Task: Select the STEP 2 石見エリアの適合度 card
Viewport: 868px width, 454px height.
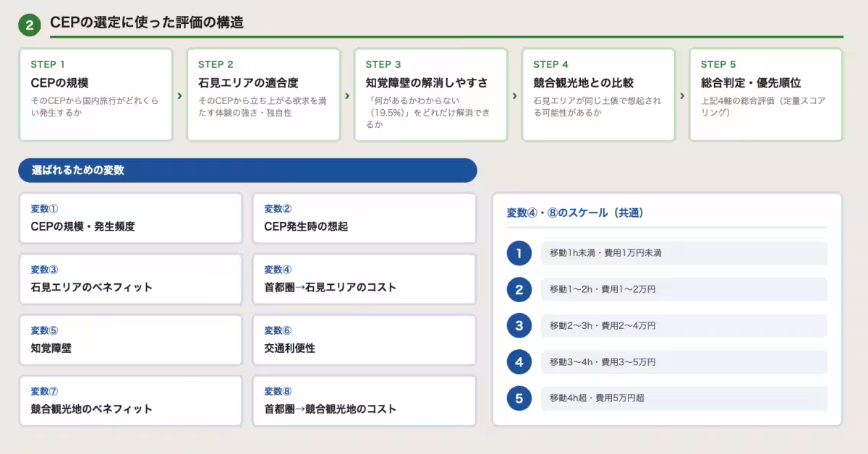Action: pos(263,95)
